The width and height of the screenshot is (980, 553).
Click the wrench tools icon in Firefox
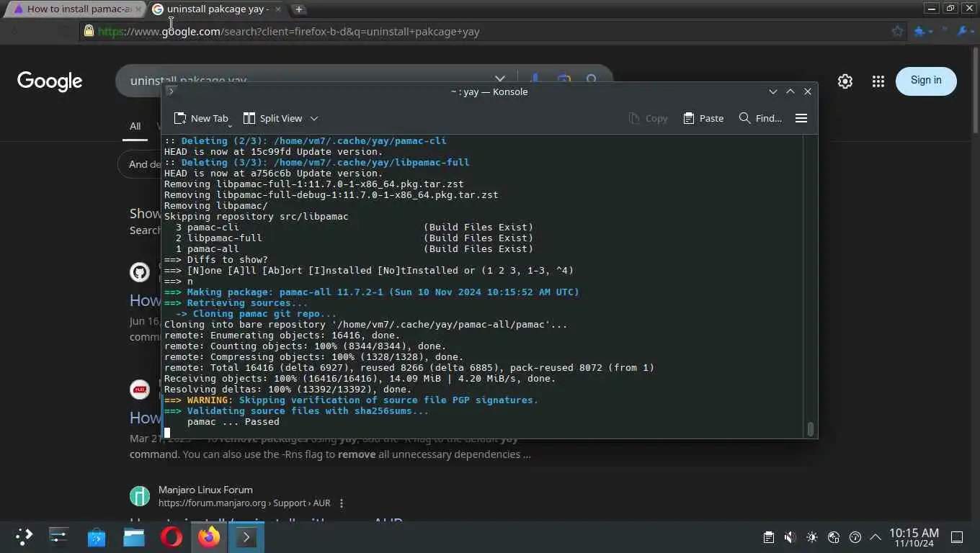click(x=962, y=31)
